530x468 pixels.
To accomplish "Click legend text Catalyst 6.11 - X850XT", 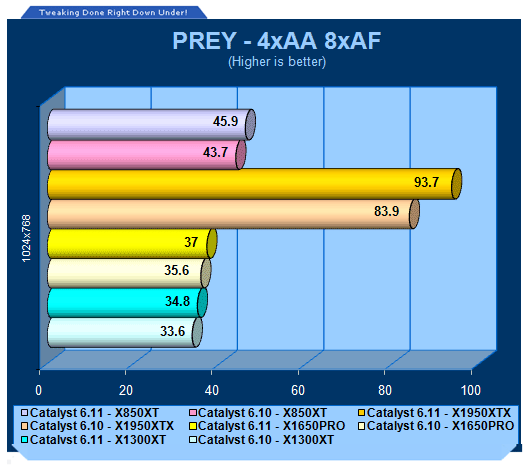I will (94, 413).
